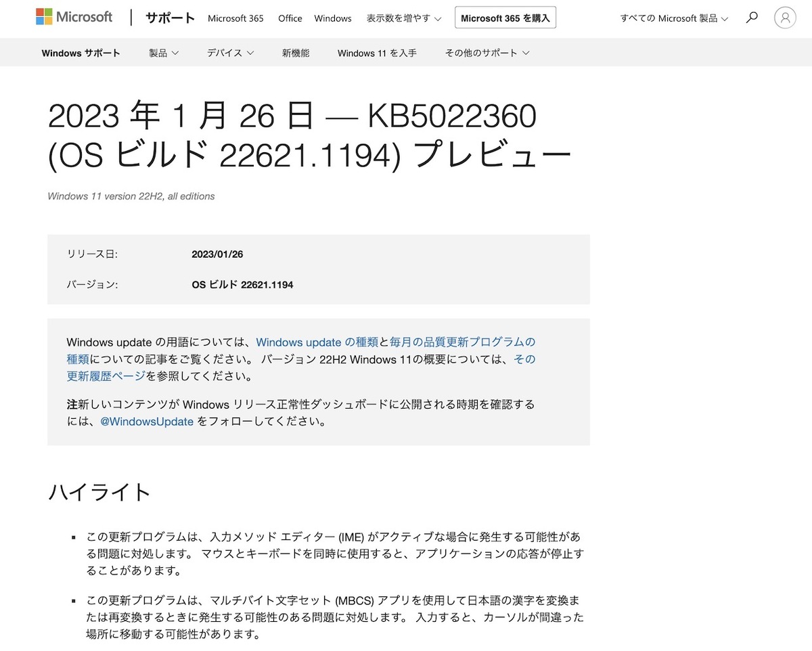
Task: Click the Microsoft logo
Action: 74,18
